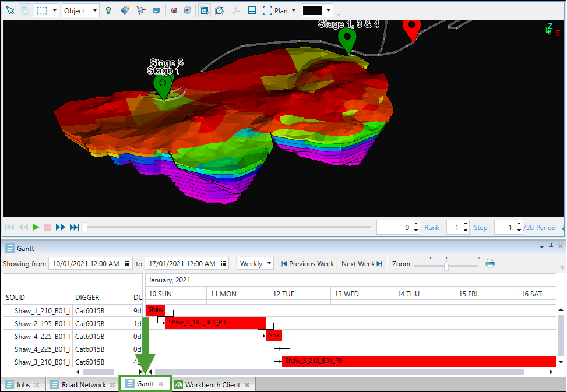The width and height of the screenshot is (567, 392).
Task: Activate the pan hand tool
Action: point(25,10)
